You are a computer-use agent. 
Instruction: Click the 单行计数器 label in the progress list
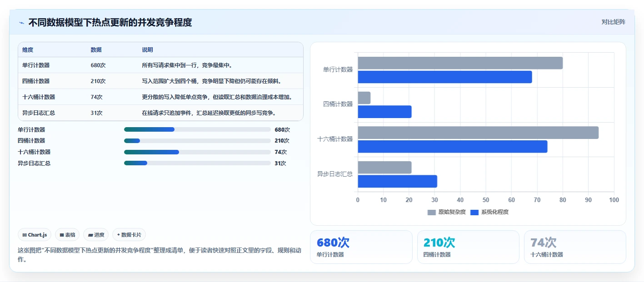31,129
